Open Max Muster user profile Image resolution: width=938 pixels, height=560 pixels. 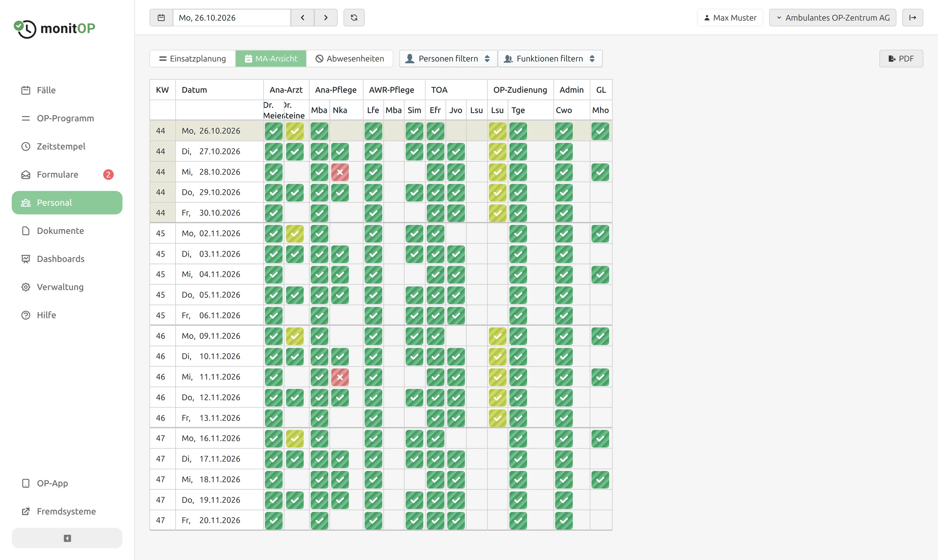point(730,18)
